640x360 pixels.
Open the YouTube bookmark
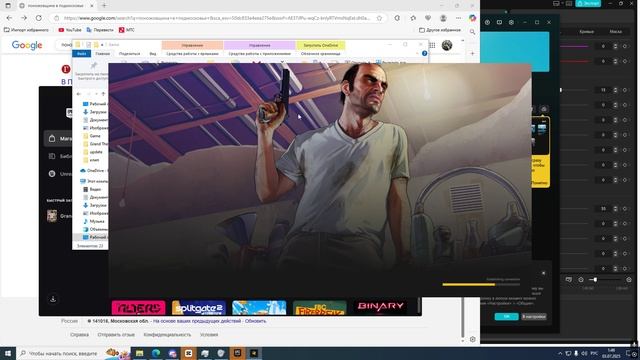pos(70,30)
